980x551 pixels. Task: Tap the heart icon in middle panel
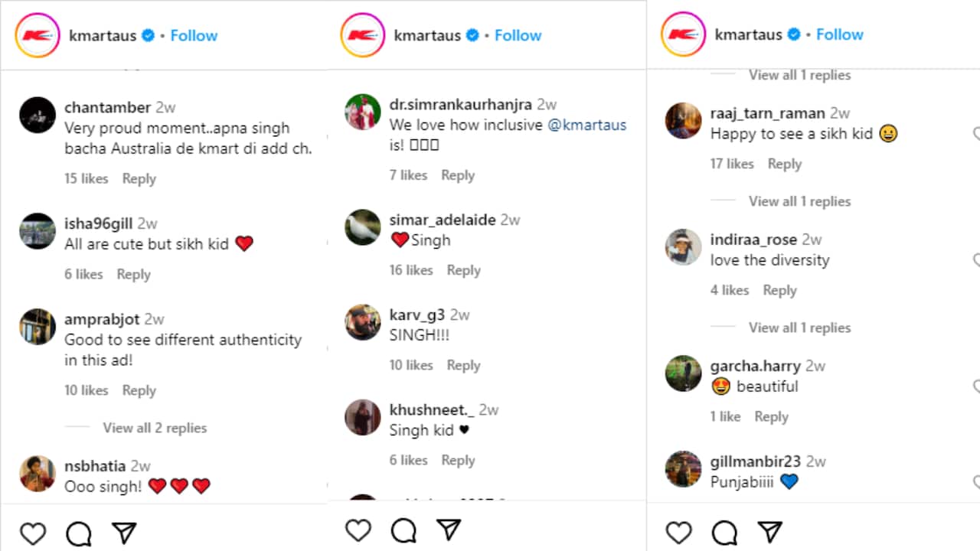pyautogui.click(x=358, y=530)
